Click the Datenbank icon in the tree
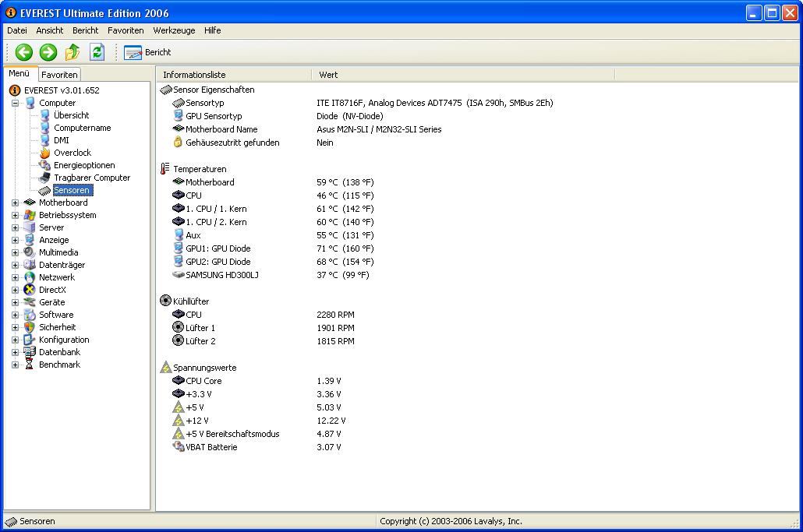The width and height of the screenshot is (803, 532). click(30, 352)
